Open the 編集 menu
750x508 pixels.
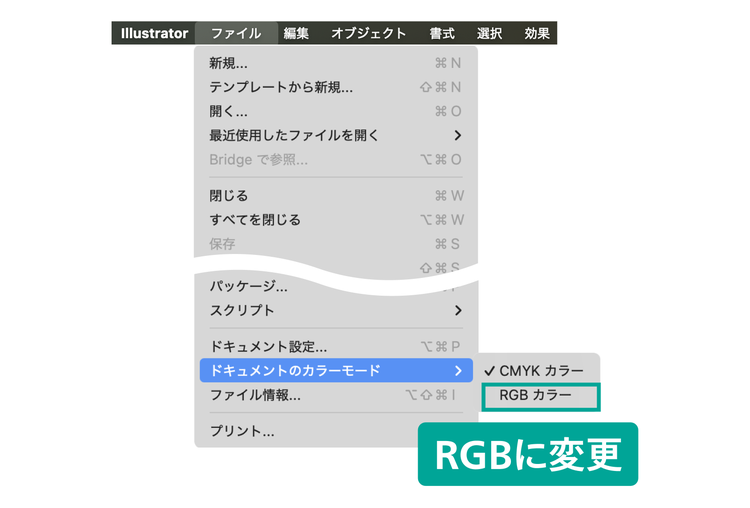click(x=296, y=33)
